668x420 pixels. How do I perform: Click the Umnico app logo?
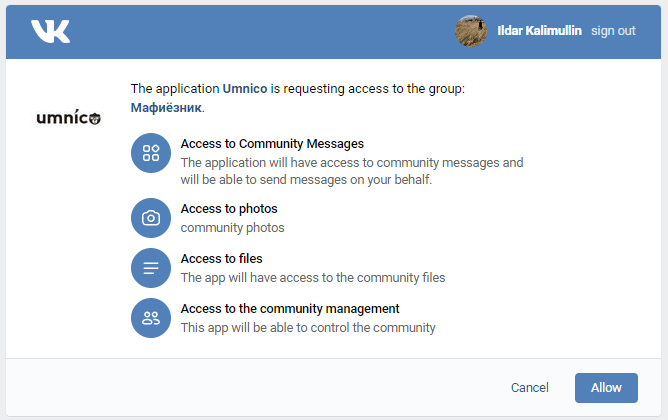click(68, 118)
